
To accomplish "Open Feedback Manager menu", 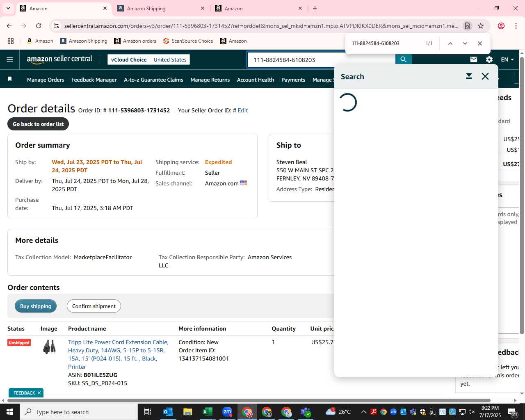I will tap(94, 80).
